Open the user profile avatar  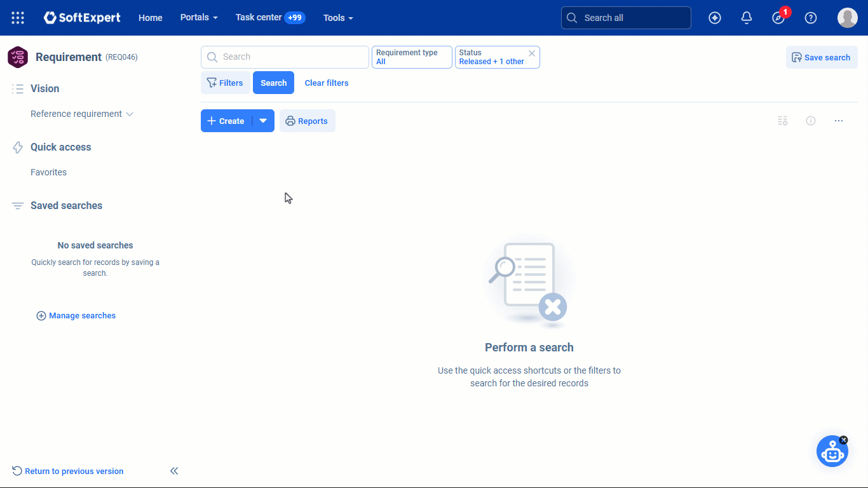848,18
